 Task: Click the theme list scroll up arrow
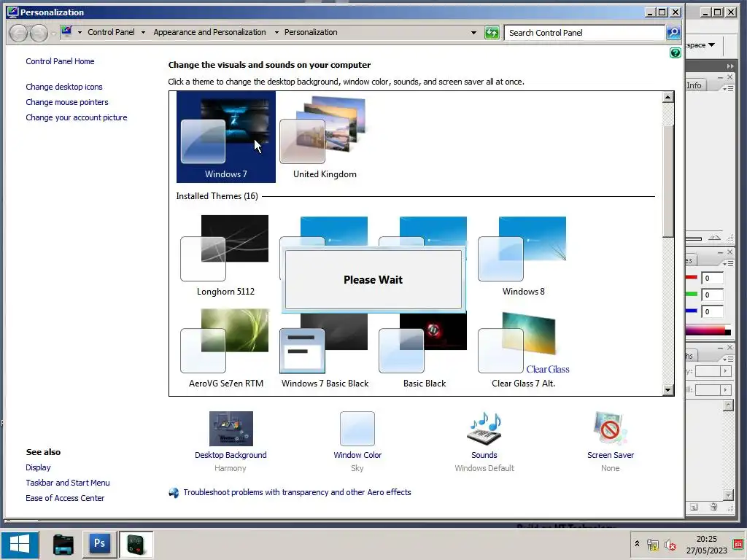tap(668, 97)
